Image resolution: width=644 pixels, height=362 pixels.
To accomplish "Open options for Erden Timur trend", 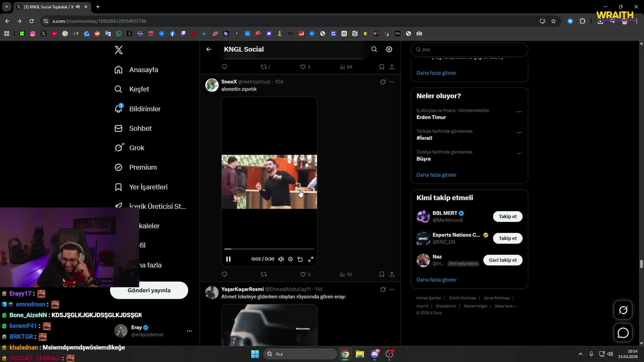I will click(519, 112).
